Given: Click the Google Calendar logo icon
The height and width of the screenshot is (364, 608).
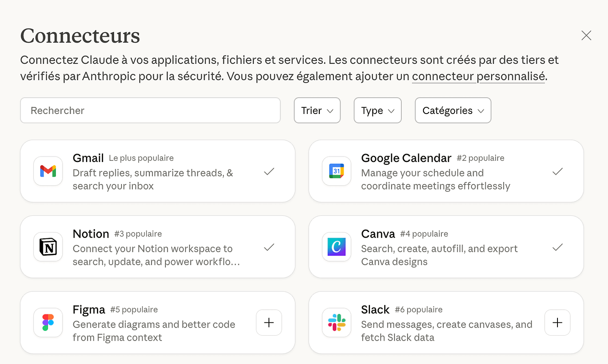Looking at the screenshot, I should [x=337, y=171].
